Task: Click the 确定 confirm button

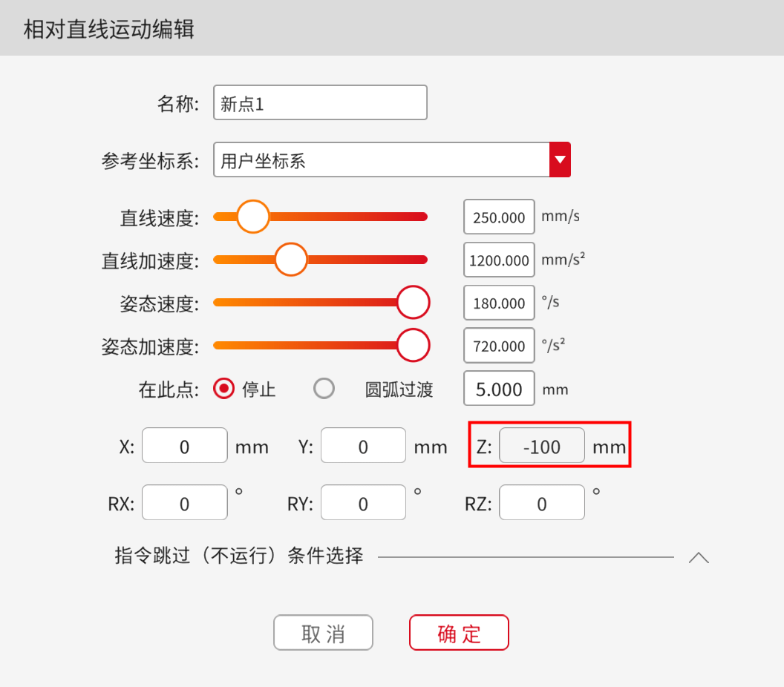Action: [x=459, y=633]
